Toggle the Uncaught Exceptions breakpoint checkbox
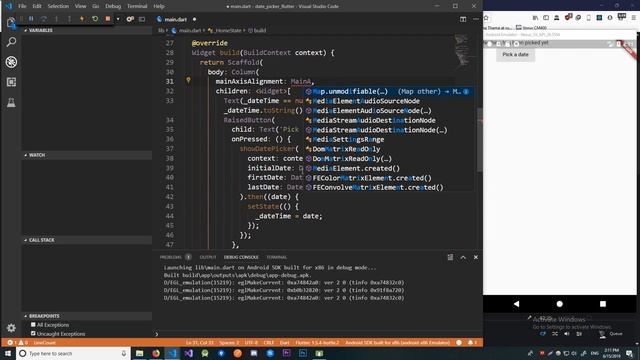640x360 pixels. coord(33,333)
